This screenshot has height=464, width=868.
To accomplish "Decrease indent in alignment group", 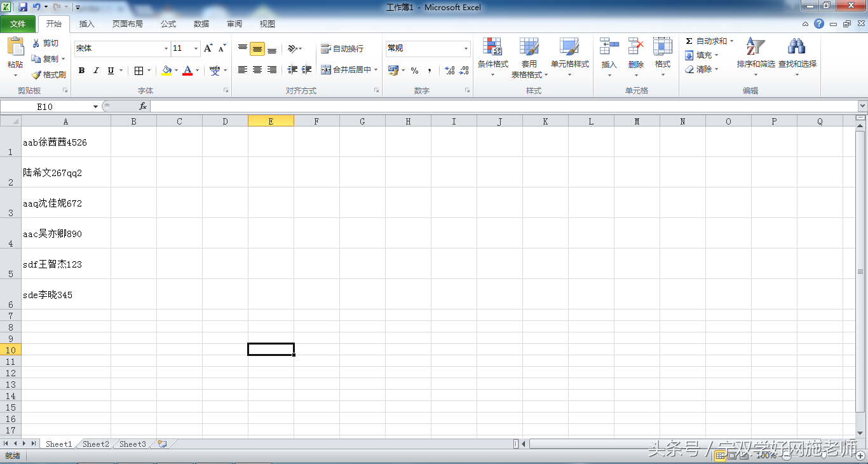I will (292, 70).
